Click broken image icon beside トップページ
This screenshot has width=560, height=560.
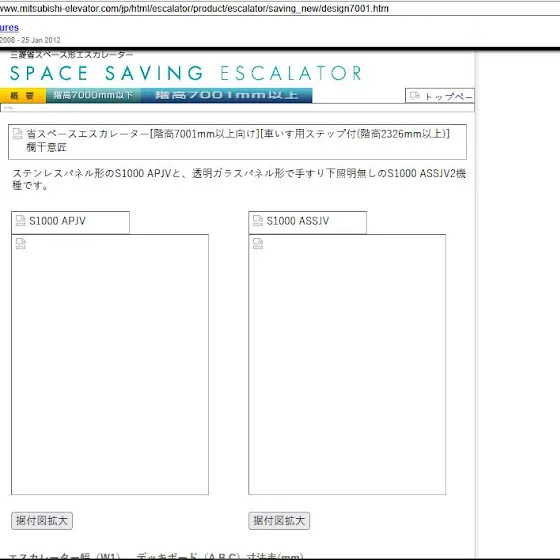[x=415, y=95]
